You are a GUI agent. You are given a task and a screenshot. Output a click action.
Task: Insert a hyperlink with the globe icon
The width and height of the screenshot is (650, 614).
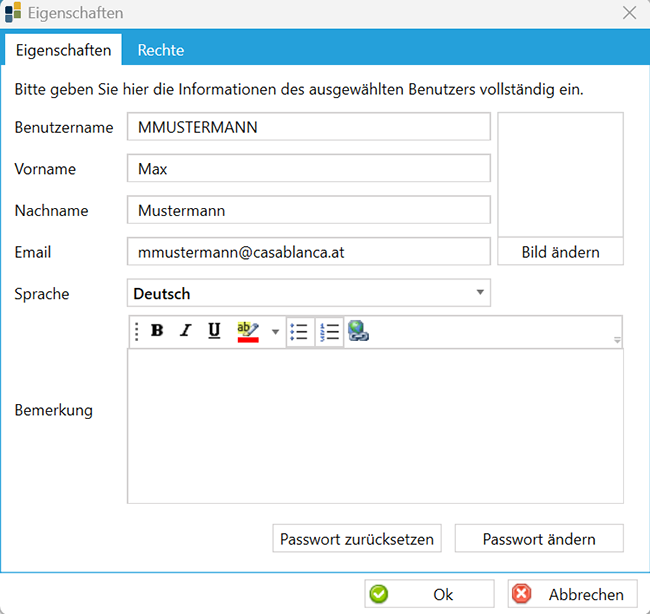pos(358,332)
